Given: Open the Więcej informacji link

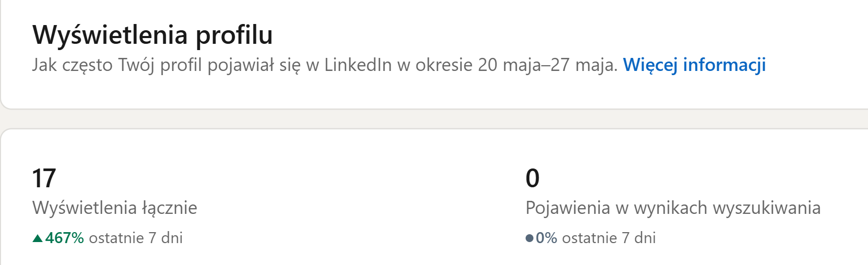Looking at the screenshot, I should pyautogui.click(x=694, y=65).
